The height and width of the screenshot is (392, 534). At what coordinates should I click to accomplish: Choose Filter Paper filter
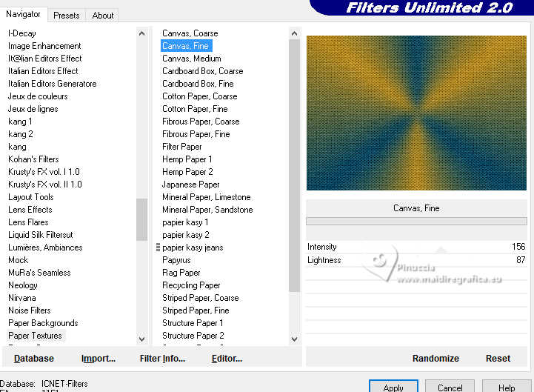[182, 147]
